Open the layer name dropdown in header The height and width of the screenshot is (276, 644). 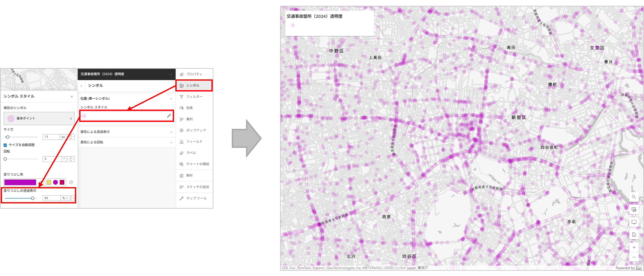[171, 74]
